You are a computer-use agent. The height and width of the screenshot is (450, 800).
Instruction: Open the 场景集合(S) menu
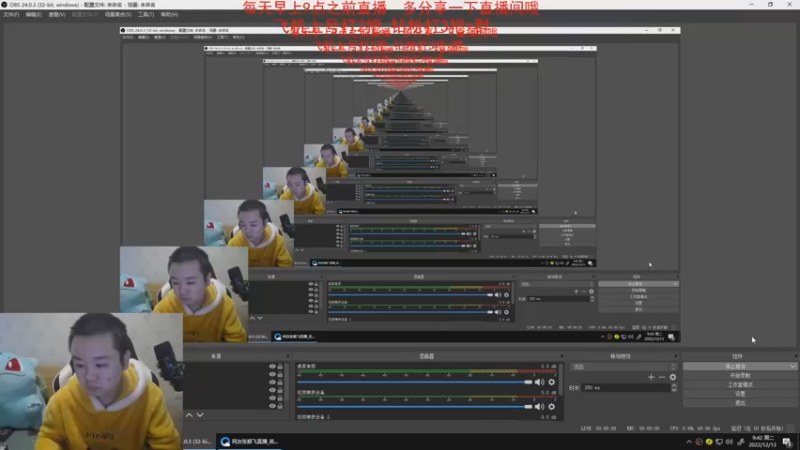[118, 15]
